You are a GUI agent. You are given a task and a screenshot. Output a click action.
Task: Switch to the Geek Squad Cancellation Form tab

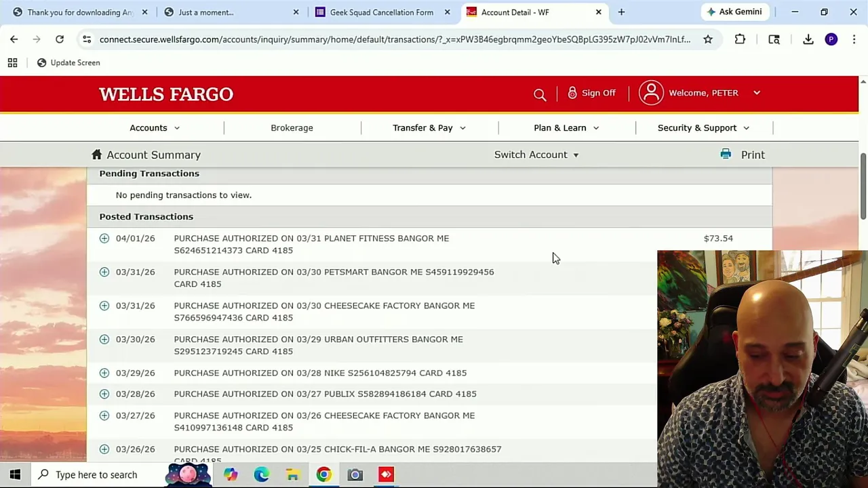(381, 12)
